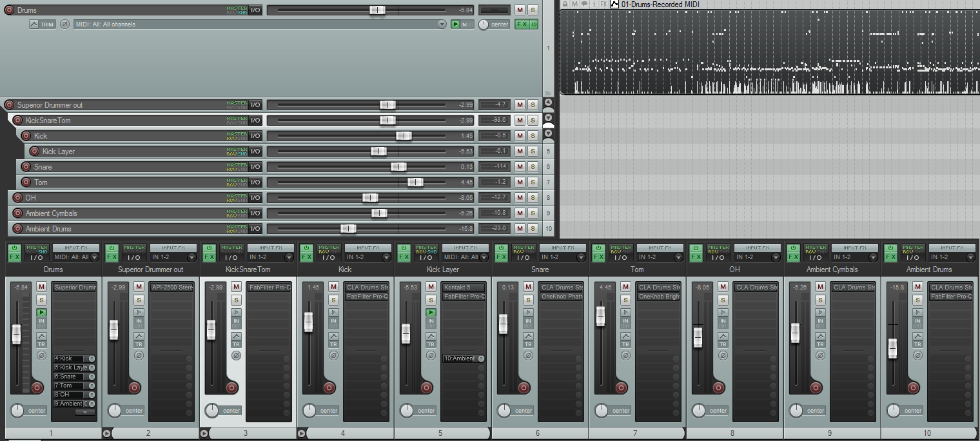Solo the OH track in track list
Image resolution: width=980 pixels, height=441 pixels.
[x=533, y=198]
